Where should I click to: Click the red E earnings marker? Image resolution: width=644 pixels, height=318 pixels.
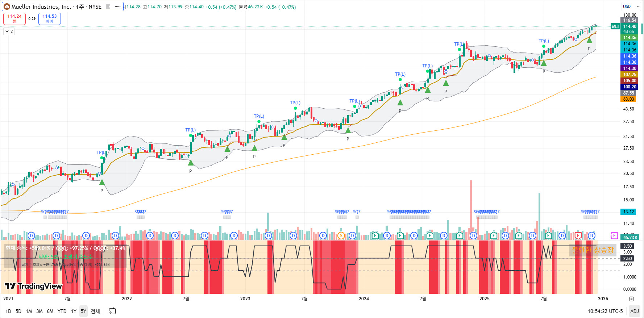[578, 236]
